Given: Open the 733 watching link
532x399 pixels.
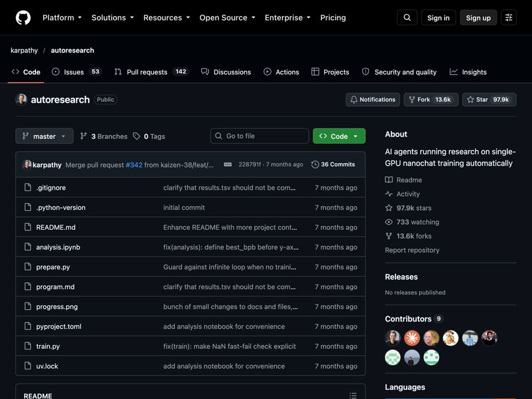Looking at the screenshot, I should pyautogui.click(x=412, y=222).
